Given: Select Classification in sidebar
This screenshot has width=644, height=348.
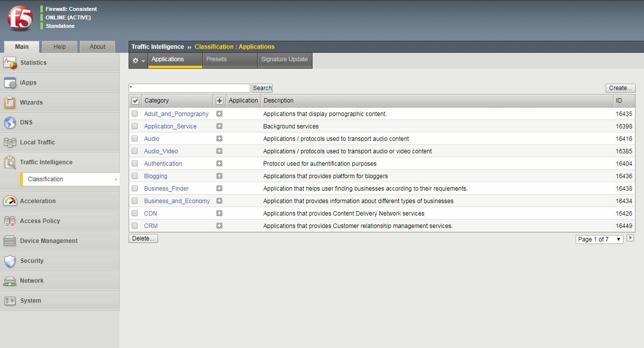Looking at the screenshot, I should 70,179.
